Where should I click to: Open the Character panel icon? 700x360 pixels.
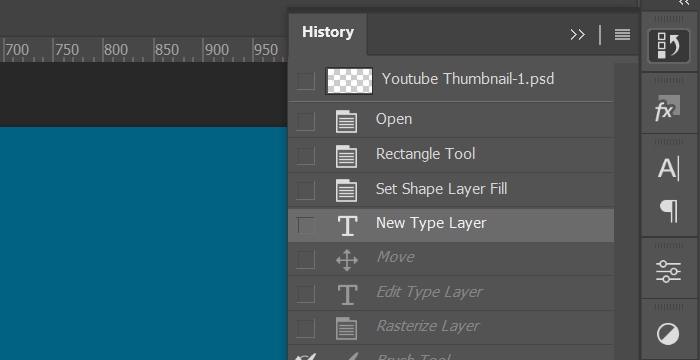tap(668, 169)
